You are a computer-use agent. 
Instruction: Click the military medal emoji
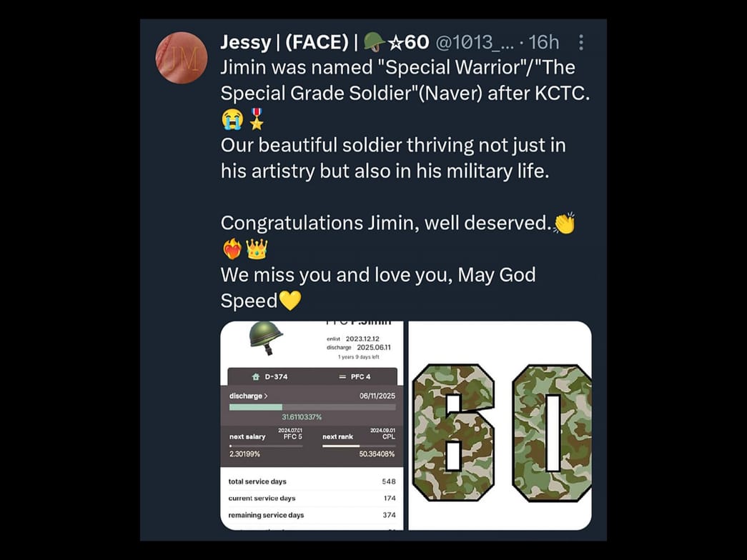255,119
